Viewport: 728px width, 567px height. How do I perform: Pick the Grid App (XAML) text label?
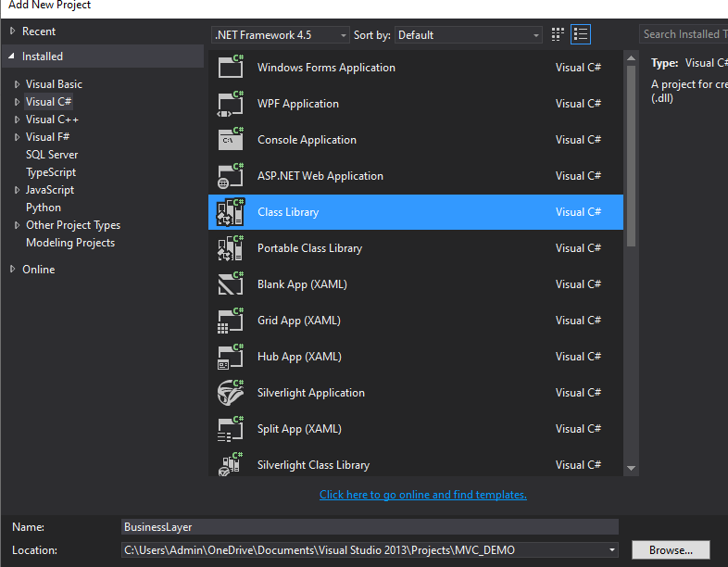point(299,321)
